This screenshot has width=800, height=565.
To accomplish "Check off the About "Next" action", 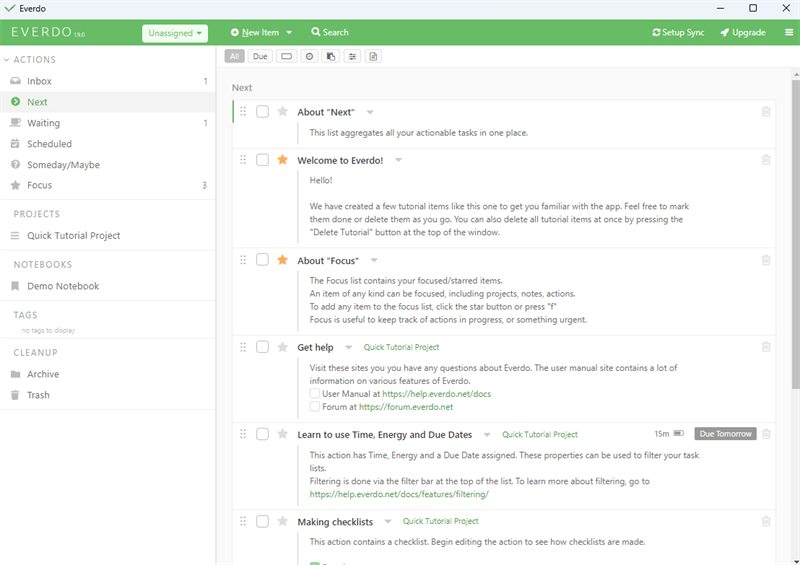I will pyautogui.click(x=262, y=111).
